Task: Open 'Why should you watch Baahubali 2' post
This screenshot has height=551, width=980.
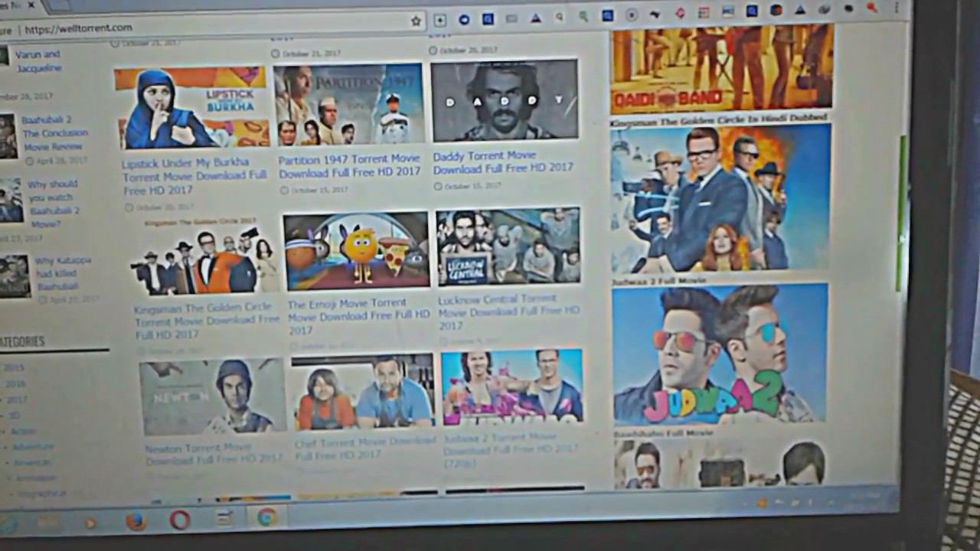Action: point(54,204)
